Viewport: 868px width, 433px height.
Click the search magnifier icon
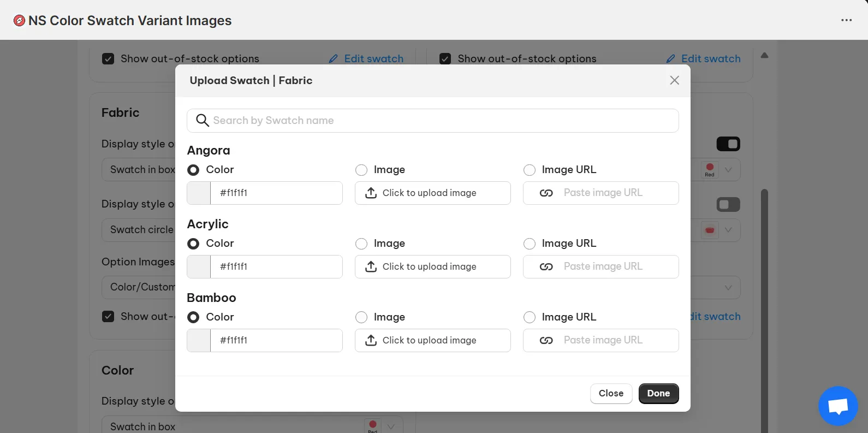point(202,121)
